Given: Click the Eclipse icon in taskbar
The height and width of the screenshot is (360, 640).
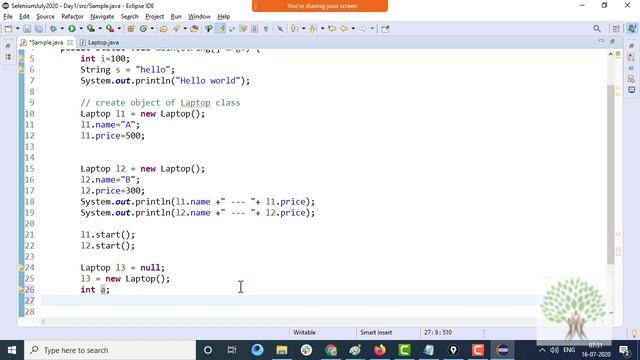Looking at the screenshot, I should (502, 350).
